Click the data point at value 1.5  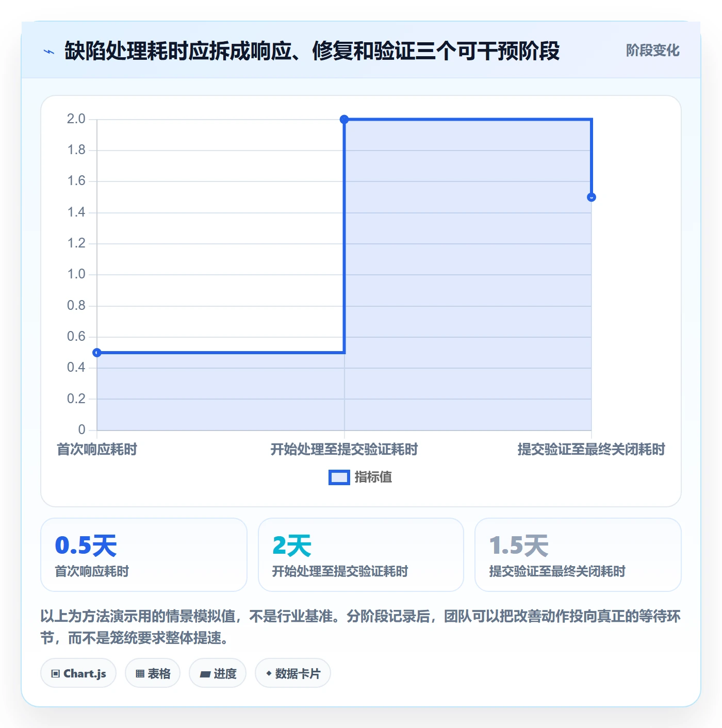click(x=592, y=197)
